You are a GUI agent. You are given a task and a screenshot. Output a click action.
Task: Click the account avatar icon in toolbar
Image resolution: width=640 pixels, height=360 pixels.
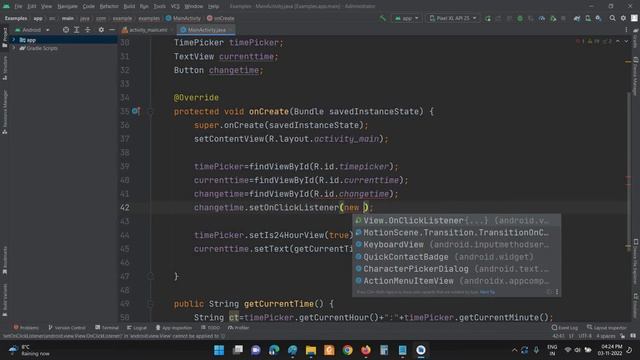pos(634,18)
